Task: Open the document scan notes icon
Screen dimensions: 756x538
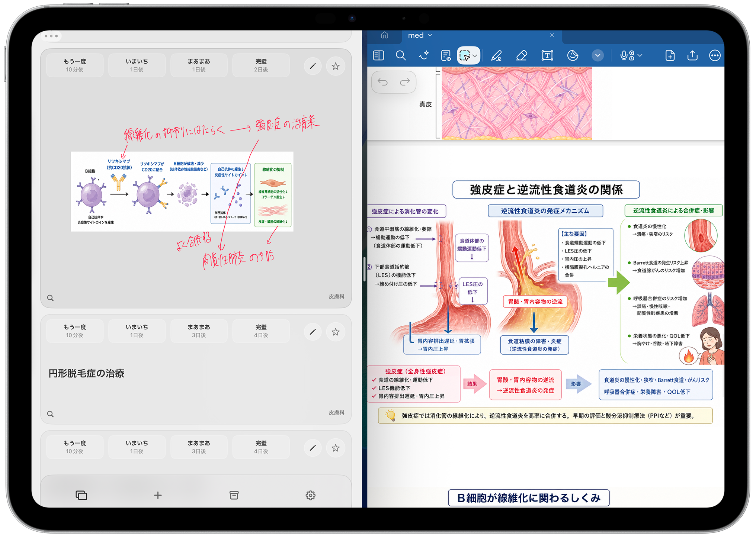Action: [446, 55]
